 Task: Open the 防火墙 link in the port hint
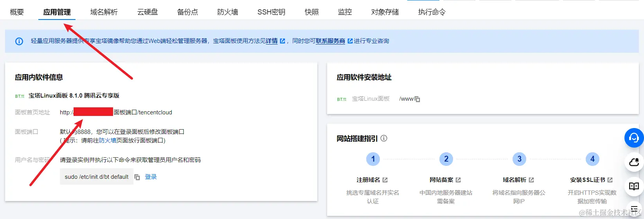tap(108, 141)
